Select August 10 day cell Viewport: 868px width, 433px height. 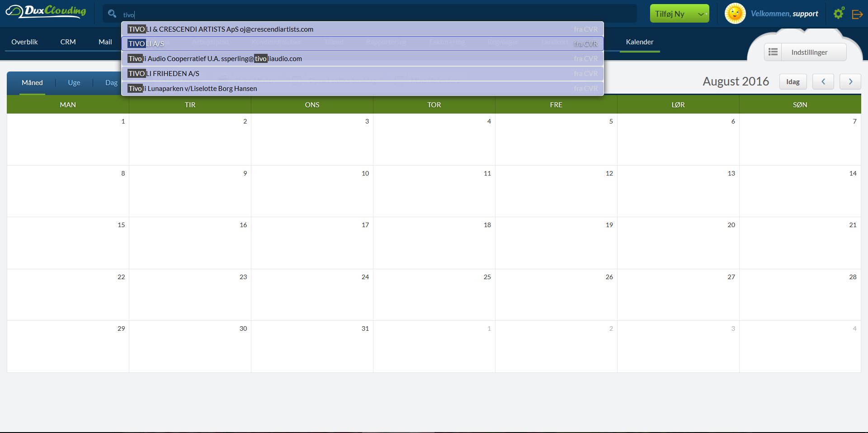point(312,191)
